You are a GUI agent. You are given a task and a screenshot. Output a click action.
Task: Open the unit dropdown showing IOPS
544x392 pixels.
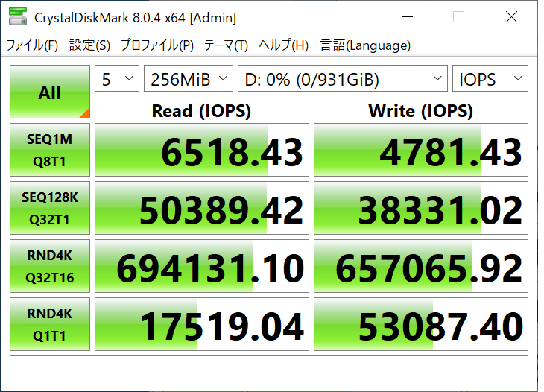click(x=490, y=78)
